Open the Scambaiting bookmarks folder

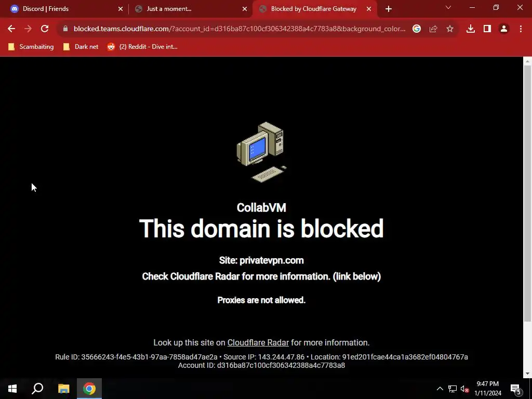(31, 47)
